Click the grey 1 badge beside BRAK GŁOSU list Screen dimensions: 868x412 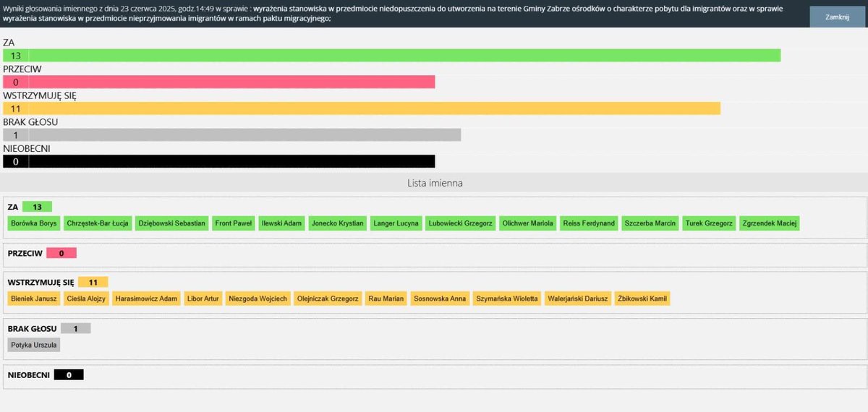coord(76,328)
